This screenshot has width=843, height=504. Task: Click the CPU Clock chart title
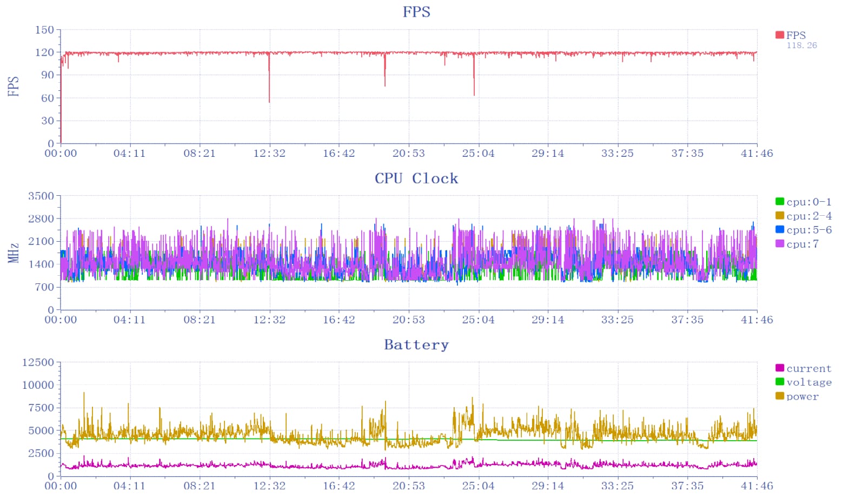pyautogui.click(x=416, y=178)
